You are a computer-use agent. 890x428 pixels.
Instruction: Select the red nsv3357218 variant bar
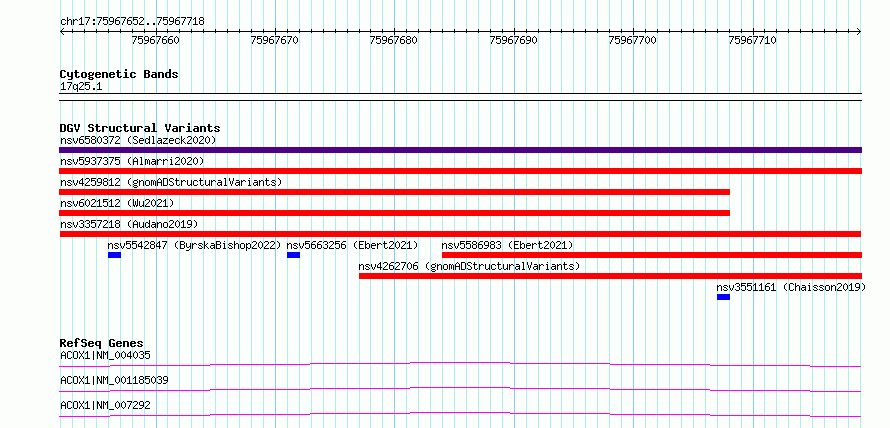tap(460, 234)
